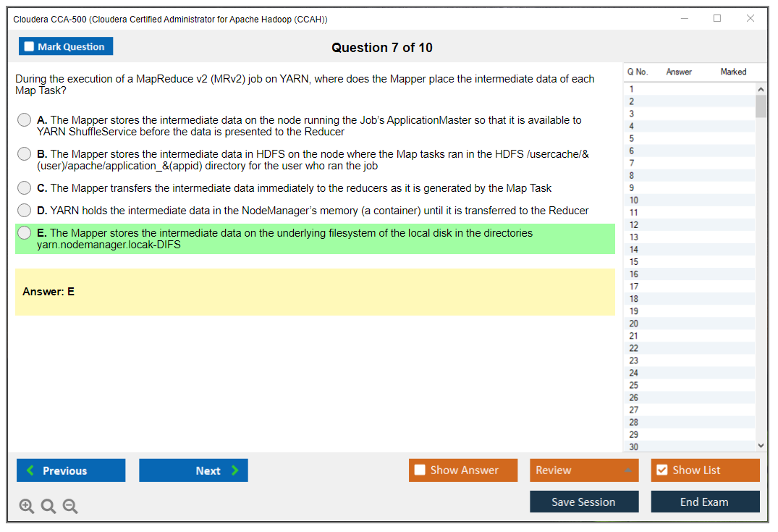Select answer option A radio button
This screenshot has height=532, width=778.
25,120
